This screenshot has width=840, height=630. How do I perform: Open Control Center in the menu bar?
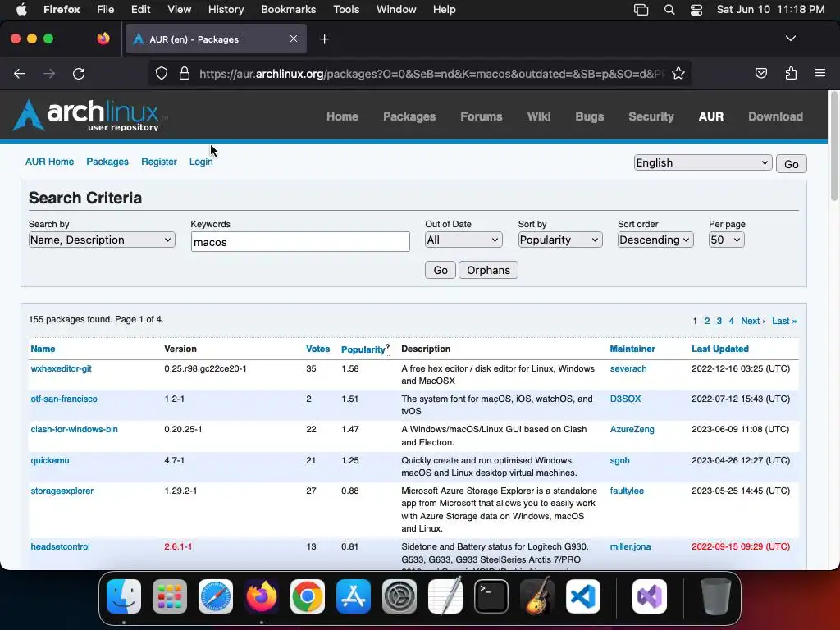tap(696, 10)
